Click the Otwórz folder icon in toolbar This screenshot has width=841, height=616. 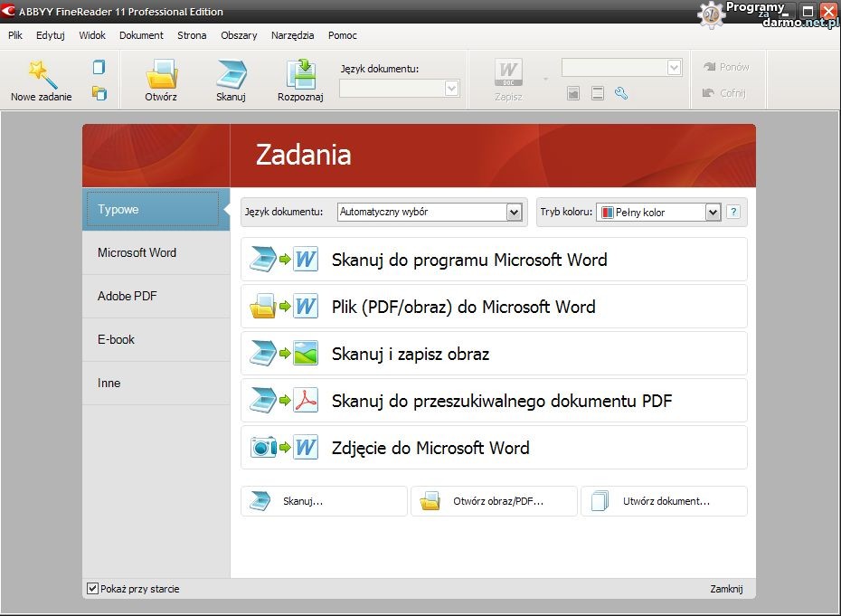click(161, 74)
